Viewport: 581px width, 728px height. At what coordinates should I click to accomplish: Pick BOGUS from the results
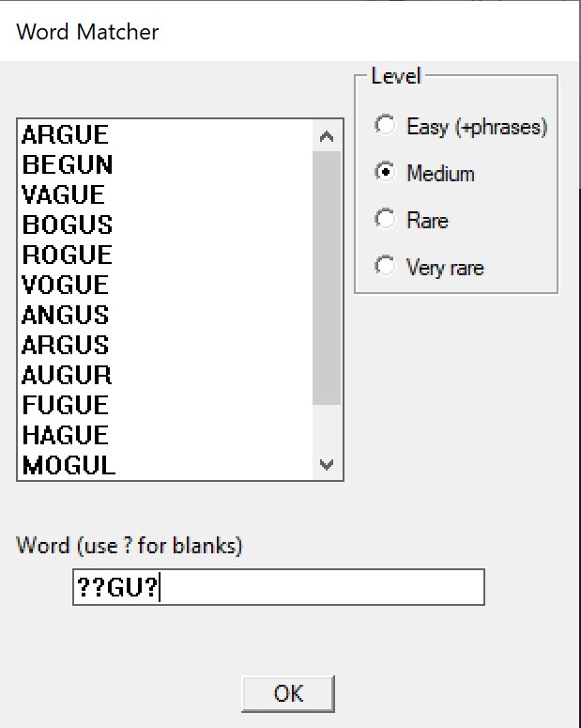pos(165,225)
